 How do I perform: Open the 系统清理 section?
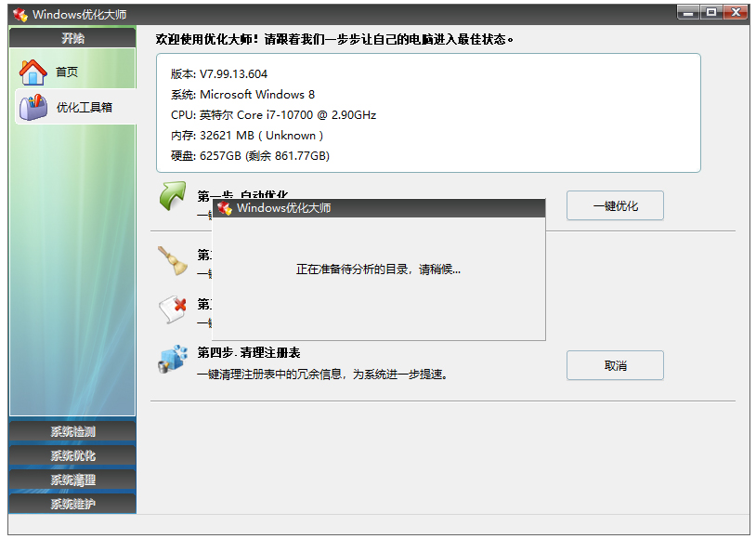72,478
